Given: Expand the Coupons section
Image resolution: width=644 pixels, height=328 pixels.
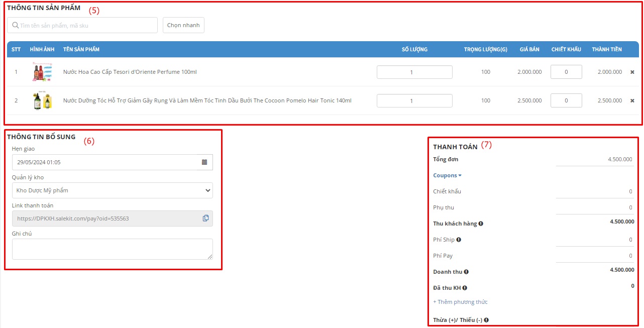Looking at the screenshot, I should 447,175.
